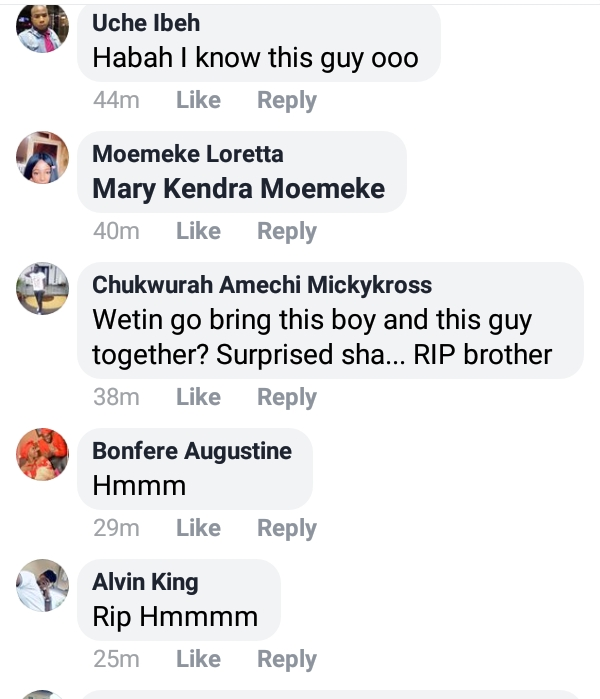600x699 pixels.
Task: Reply to Alvin King's comment
Action: click(286, 659)
